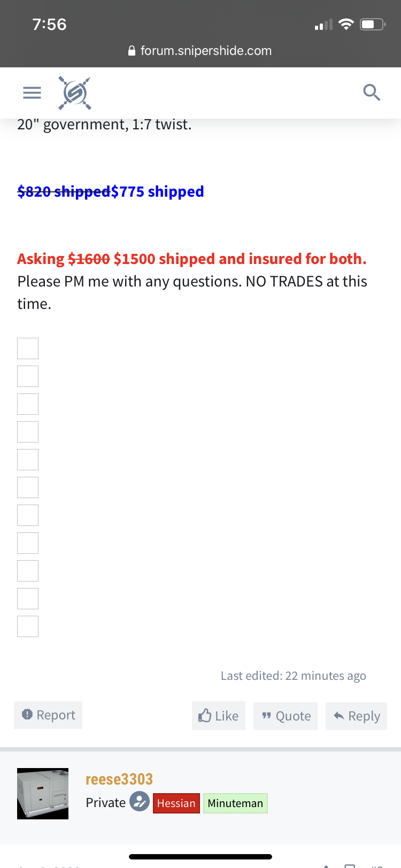Open reese3303's profile via username
The width and height of the screenshot is (401, 868).
point(119,779)
